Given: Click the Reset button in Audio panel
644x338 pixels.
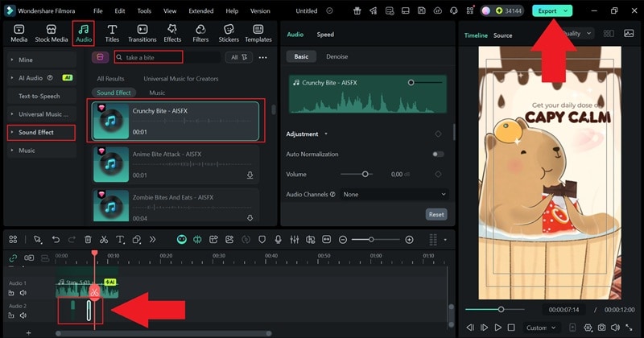Looking at the screenshot, I should [436, 214].
